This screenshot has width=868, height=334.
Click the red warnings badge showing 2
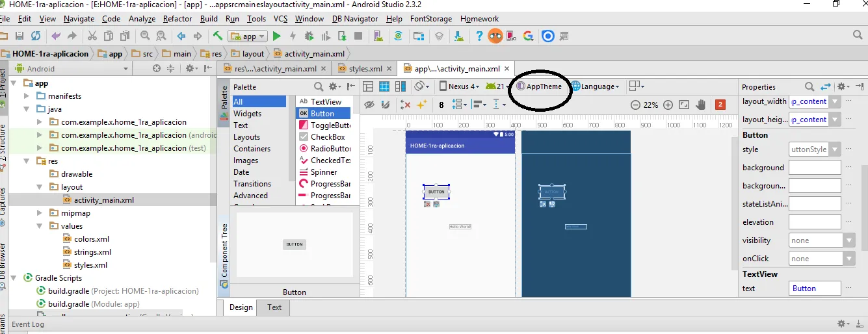(720, 105)
